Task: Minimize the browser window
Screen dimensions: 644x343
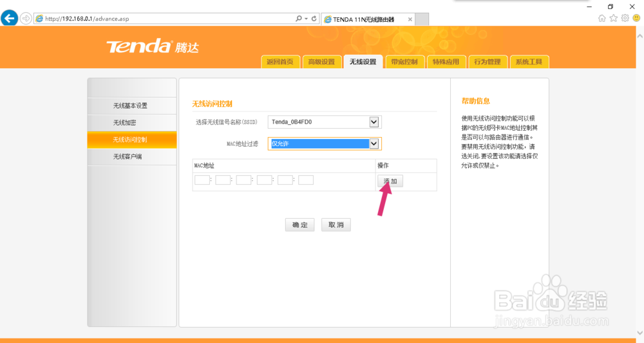Action: [589, 6]
